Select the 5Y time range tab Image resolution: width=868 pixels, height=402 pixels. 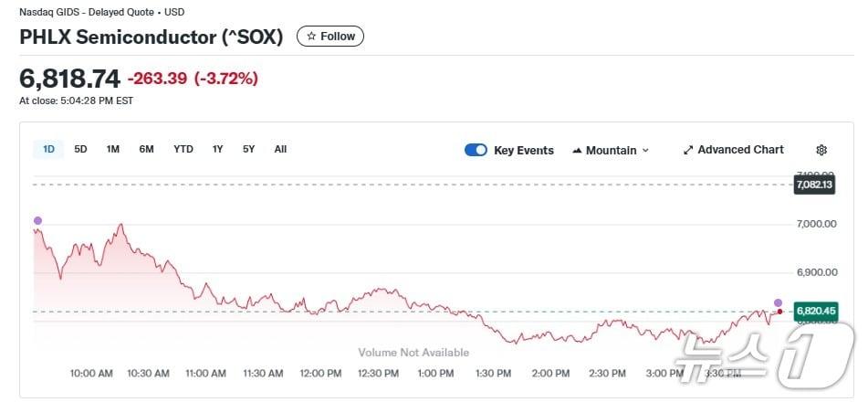click(x=248, y=149)
